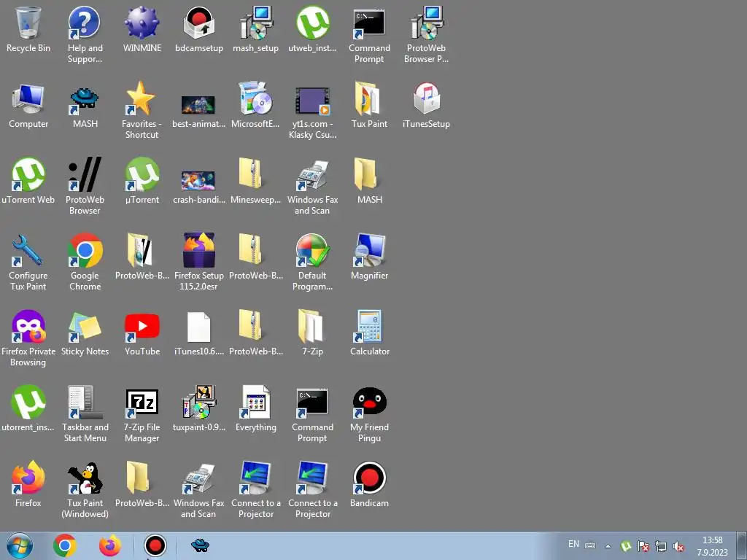Select the µTorrent shortcut icon

pos(142,174)
